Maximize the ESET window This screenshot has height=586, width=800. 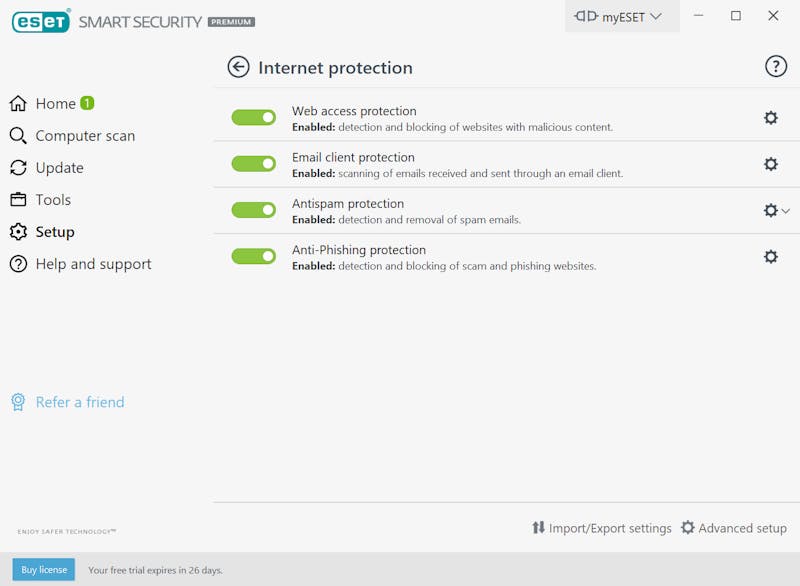[736, 16]
